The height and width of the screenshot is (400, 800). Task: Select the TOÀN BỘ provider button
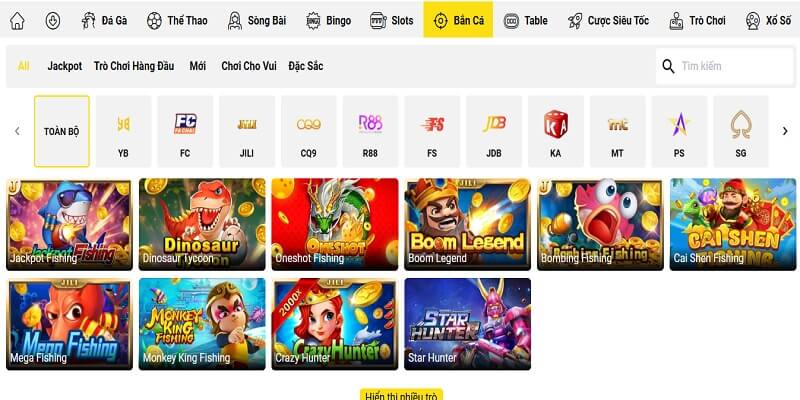tap(62, 131)
